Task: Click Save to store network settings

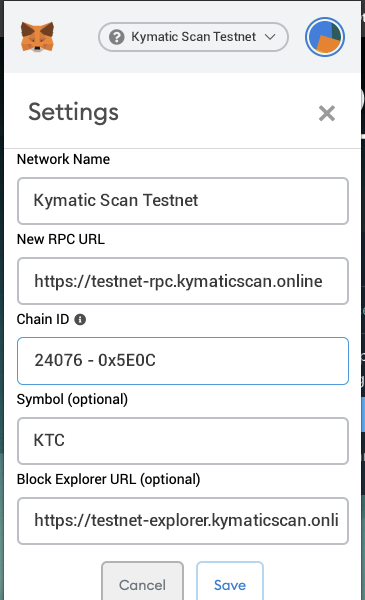Action: click(230, 581)
